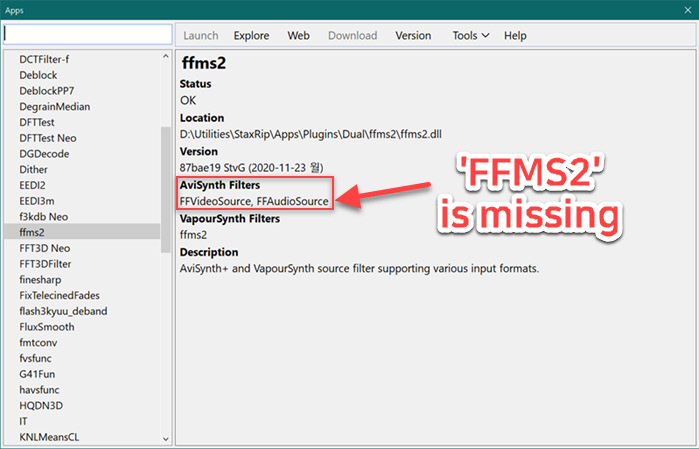Click the Download toolbar item
699x449 pixels.
click(353, 36)
